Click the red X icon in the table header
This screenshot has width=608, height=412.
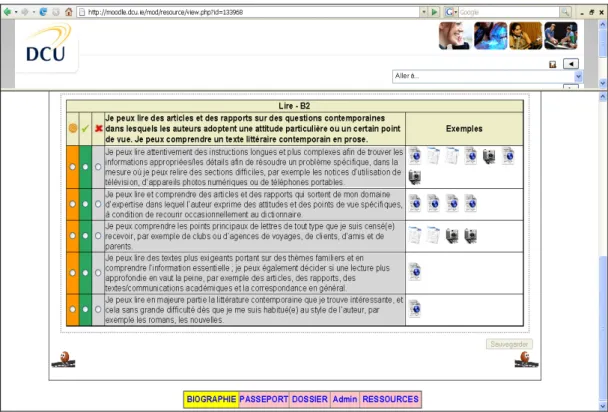(x=98, y=128)
